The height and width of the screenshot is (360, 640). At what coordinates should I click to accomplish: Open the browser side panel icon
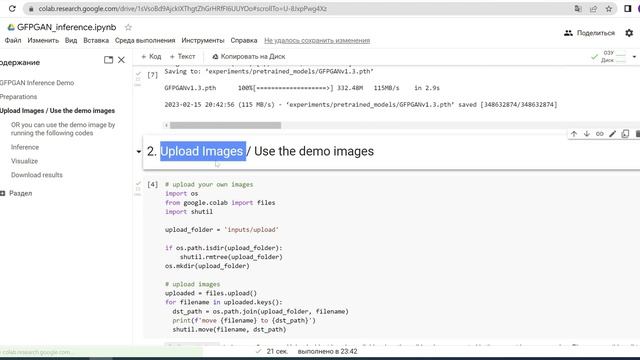[x=628, y=9]
